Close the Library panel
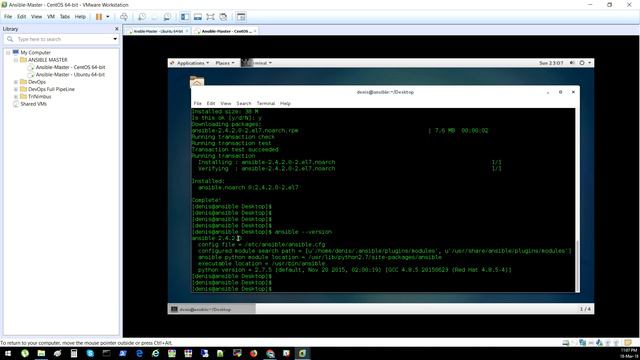The width and height of the screenshot is (640, 360). pos(117,29)
